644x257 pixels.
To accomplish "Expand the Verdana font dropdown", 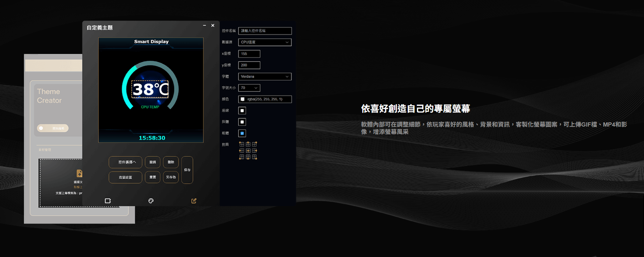I will coord(265,77).
